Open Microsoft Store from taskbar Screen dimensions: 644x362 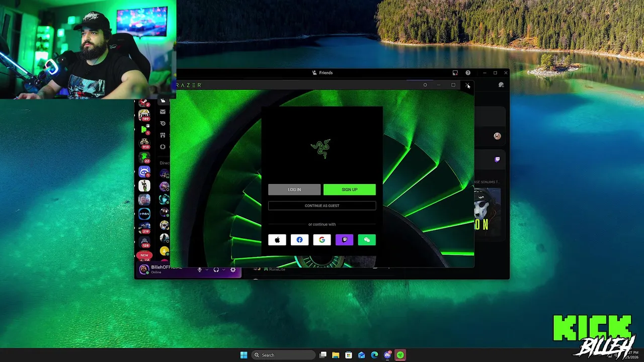tap(348, 355)
